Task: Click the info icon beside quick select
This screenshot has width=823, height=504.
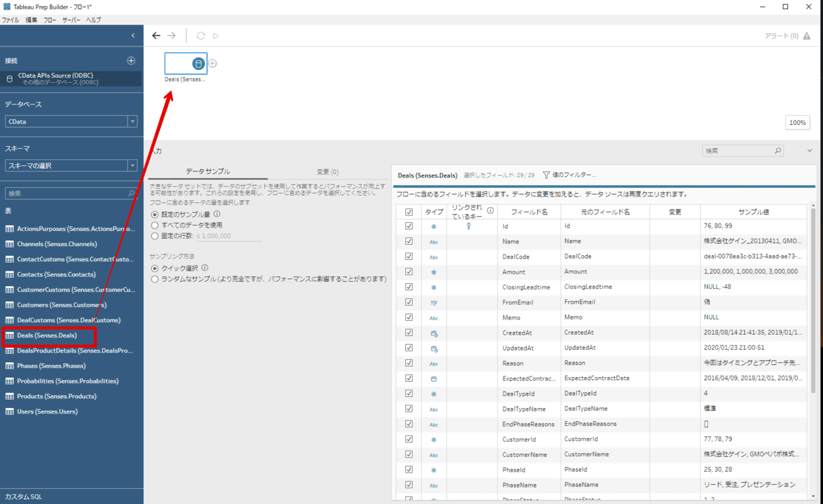Action: 205,268
